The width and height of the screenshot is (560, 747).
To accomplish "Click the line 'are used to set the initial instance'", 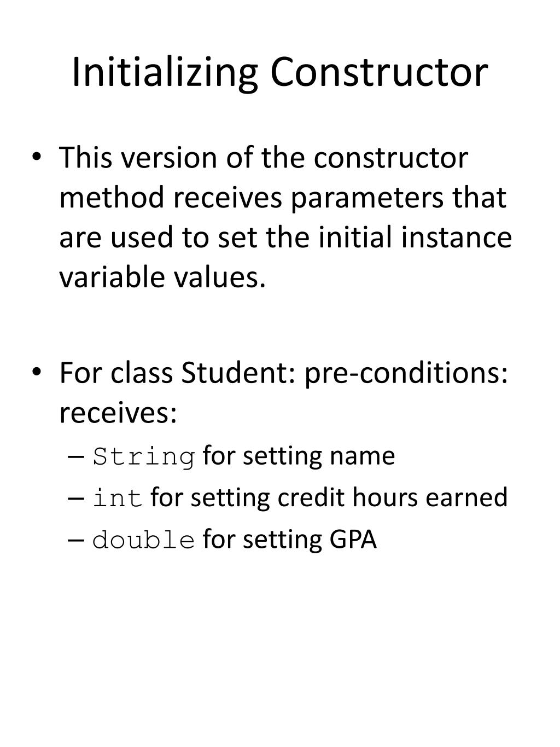I will (285, 238).
